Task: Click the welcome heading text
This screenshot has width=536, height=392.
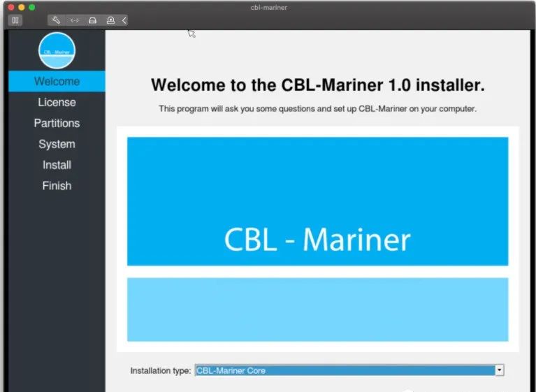Action: [x=318, y=85]
